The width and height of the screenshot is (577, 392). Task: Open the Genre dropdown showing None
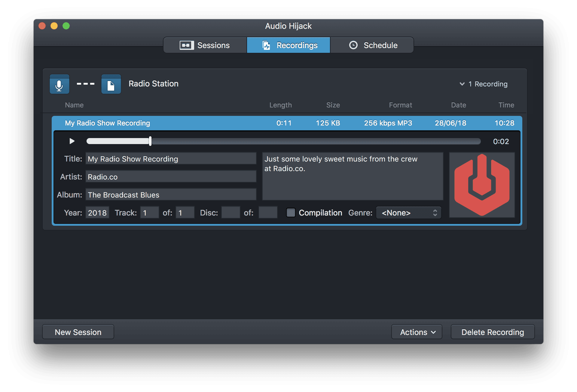(x=408, y=213)
